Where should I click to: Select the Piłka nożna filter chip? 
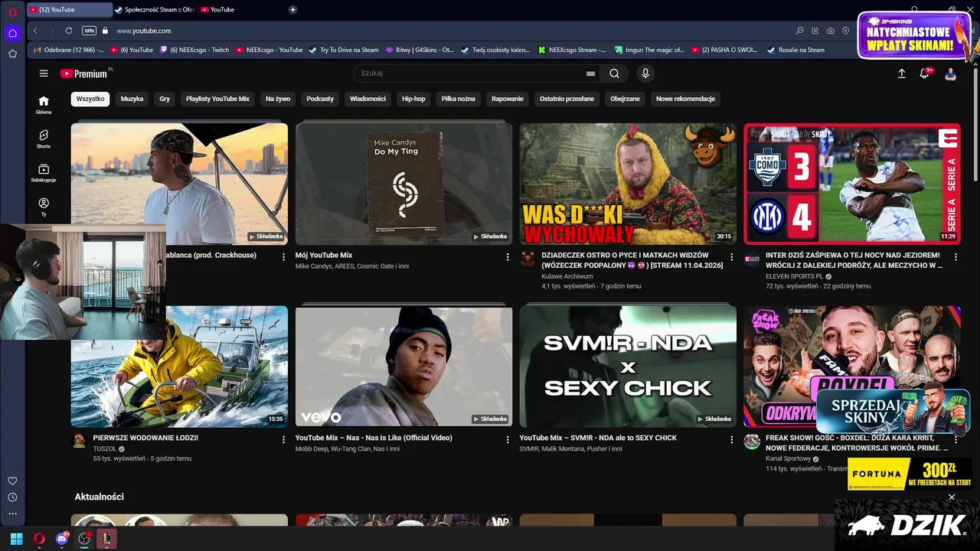click(459, 99)
